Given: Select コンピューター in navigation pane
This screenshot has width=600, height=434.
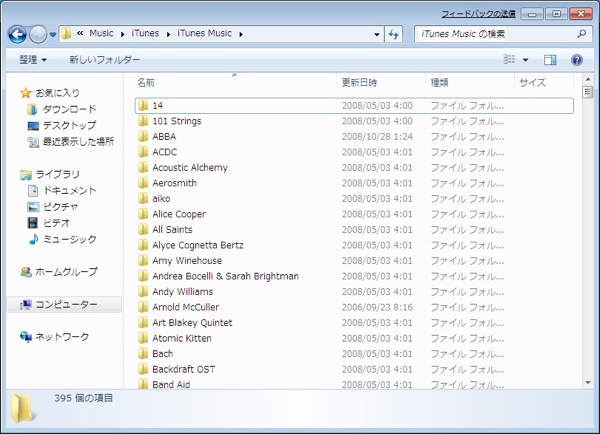Looking at the screenshot, I should point(66,304).
